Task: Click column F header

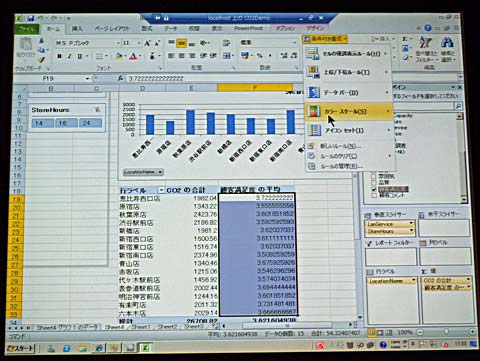Action: (x=255, y=88)
